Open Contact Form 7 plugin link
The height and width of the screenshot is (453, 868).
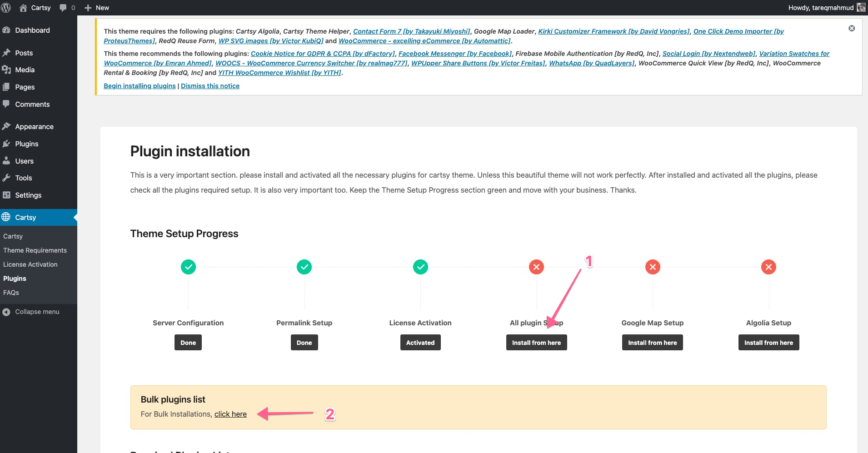click(412, 31)
